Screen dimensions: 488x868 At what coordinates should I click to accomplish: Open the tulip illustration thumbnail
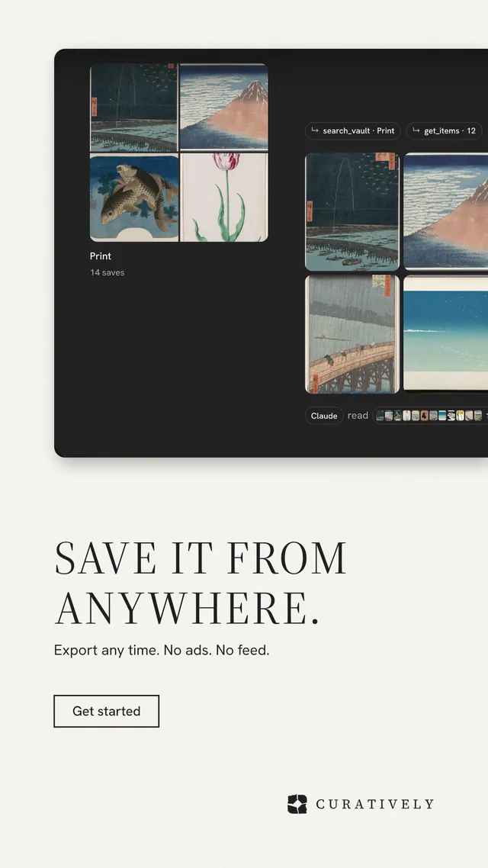click(x=224, y=198)
